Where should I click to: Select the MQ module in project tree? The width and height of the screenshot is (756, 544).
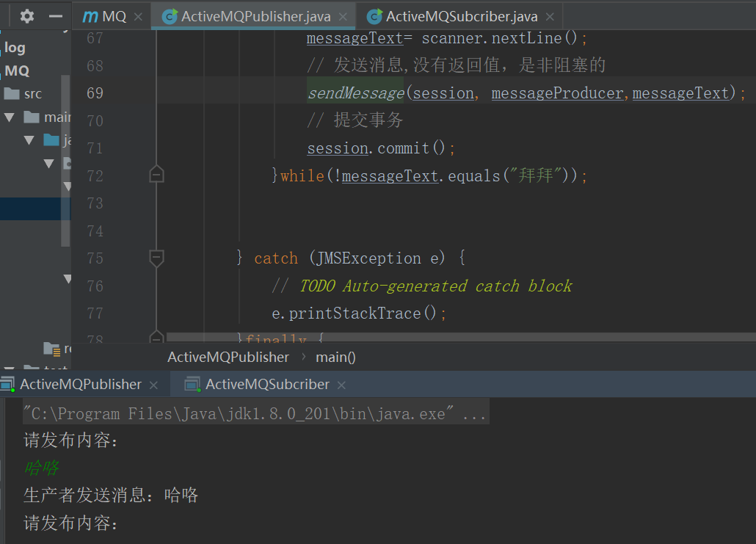click(x=18, y=71)
